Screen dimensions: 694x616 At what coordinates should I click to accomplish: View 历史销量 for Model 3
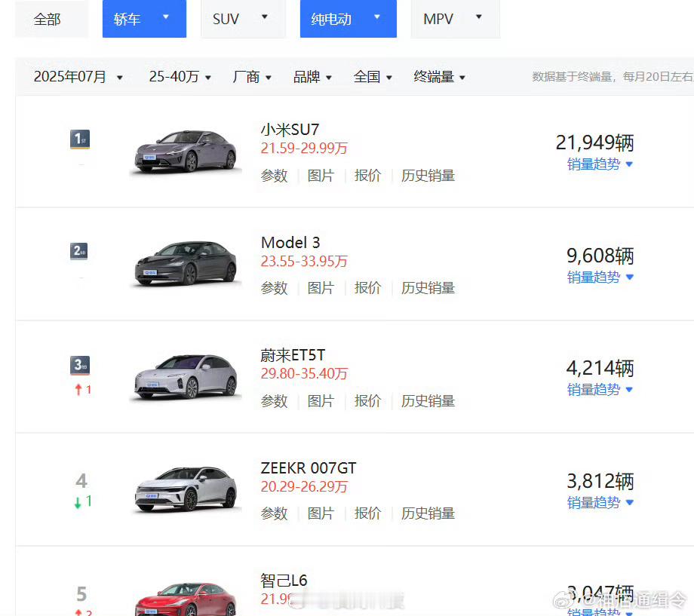coord(428,288)
